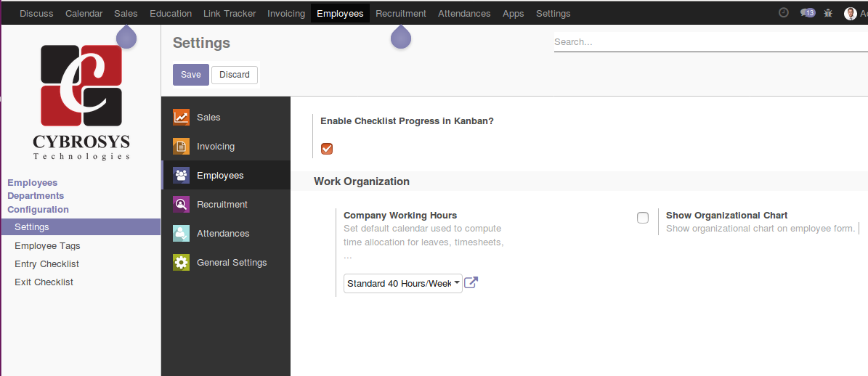This screenshot has width=868, height=376.
Task: Open the conversations message icon
Action: tap(807, 13)
